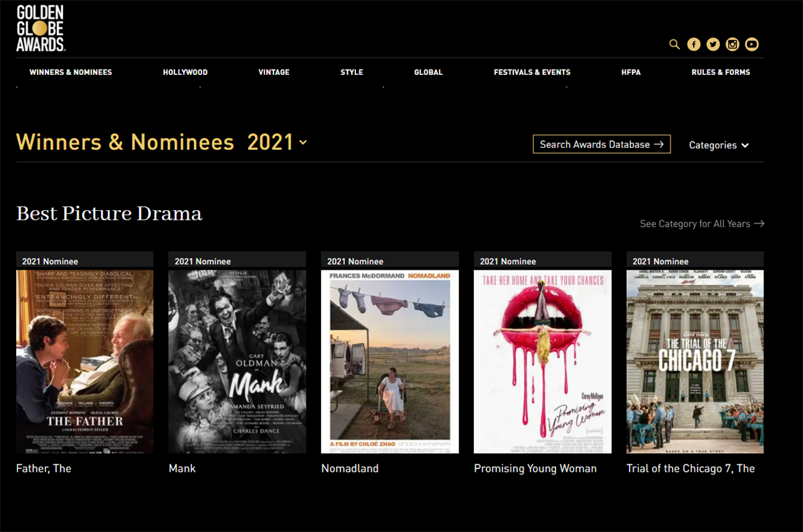Expand the Categories dropdown

tap(719, 145)
